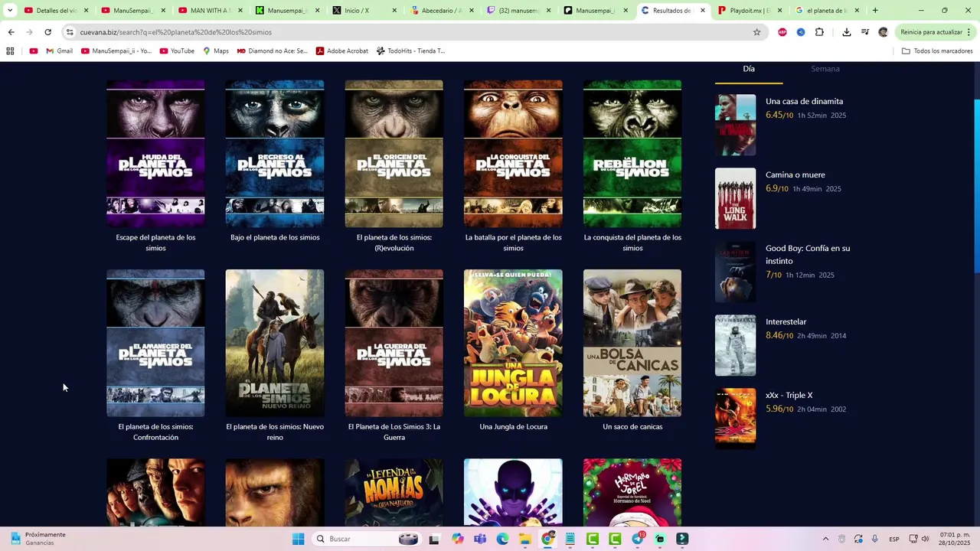Click the El Planeta de los Simios Nuevo Reino poster

click(275, 343)
